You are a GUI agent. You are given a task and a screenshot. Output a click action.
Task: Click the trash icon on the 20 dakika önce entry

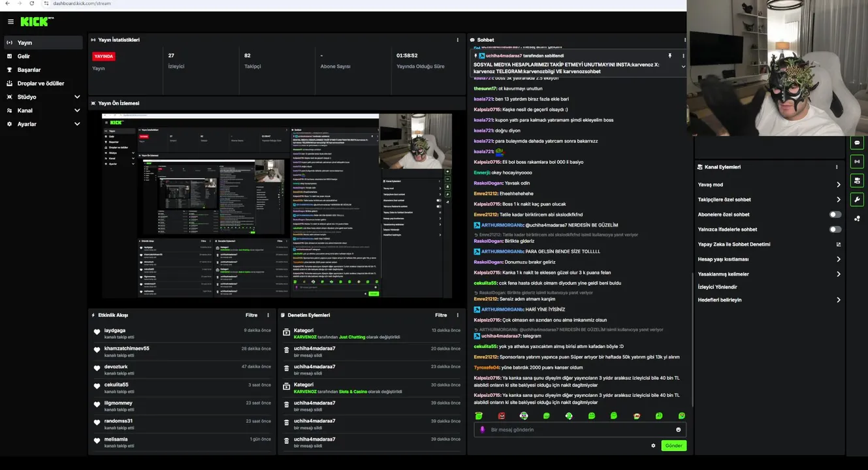(286, 351)
